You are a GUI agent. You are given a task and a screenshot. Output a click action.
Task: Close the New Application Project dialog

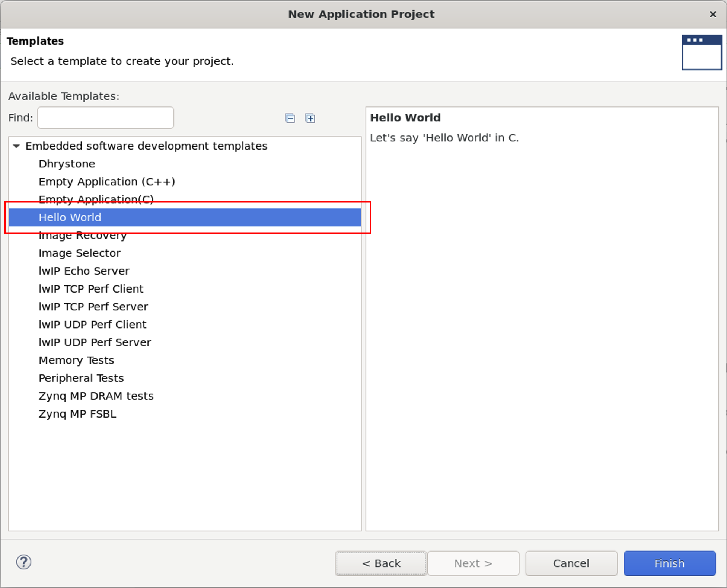[712, 14]
